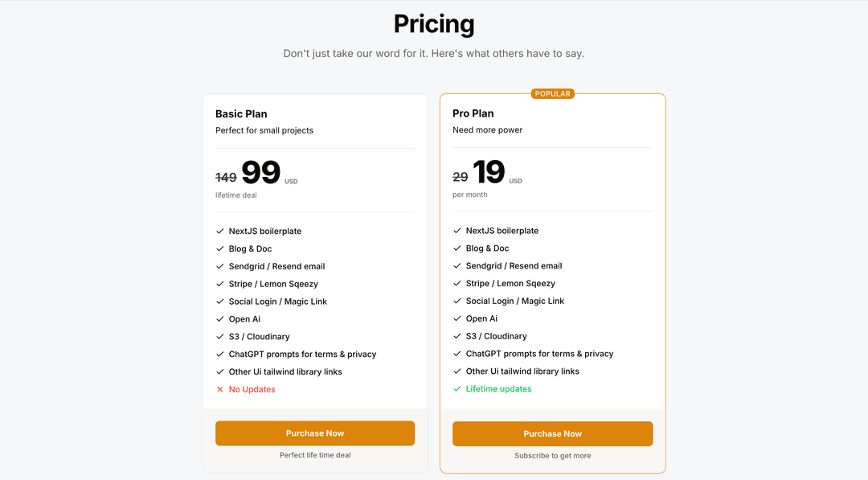Click checkmark beside Basic Plan S3 / Cloudinary
This screenshot has height=480, width=868.
219,337
